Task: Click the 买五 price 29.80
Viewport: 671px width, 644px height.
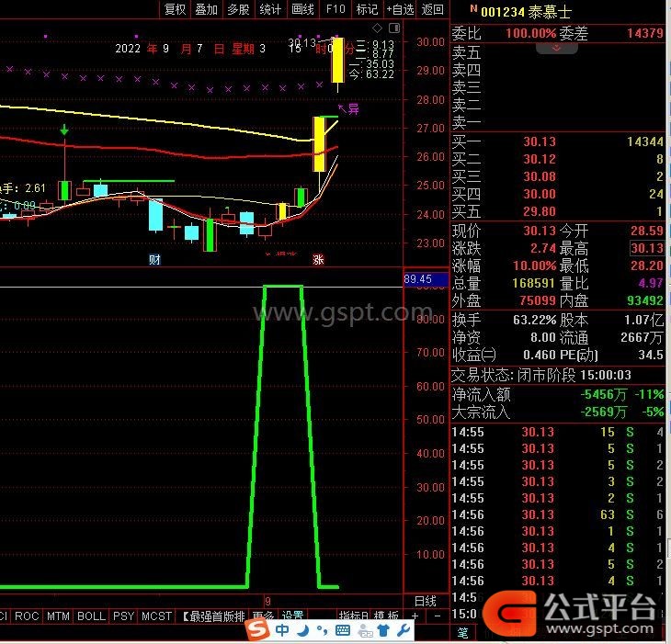Action: pyautogui.click(x=540, y=211)
